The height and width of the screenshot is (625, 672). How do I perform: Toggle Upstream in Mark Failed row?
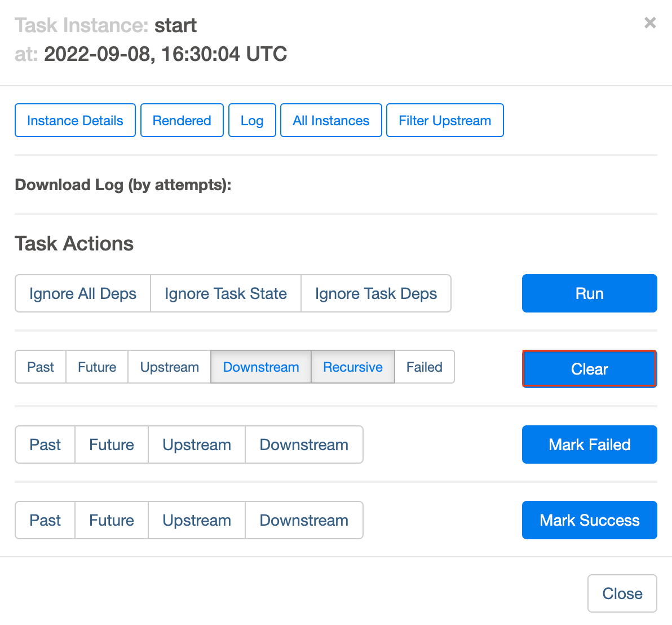[x=197, y=444]
